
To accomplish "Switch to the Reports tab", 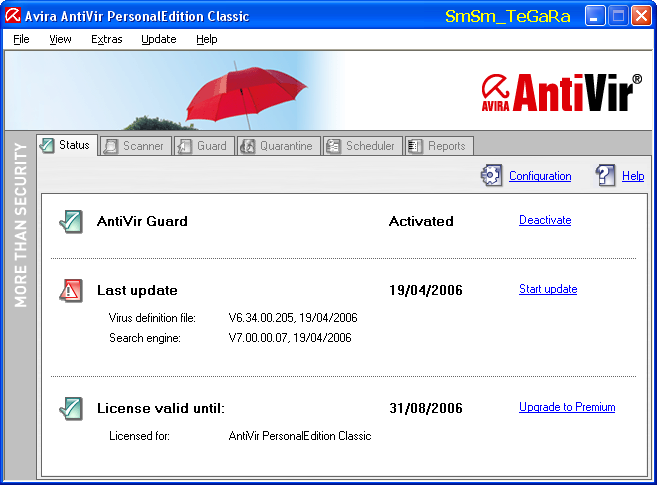I will [x=440, y=146].
